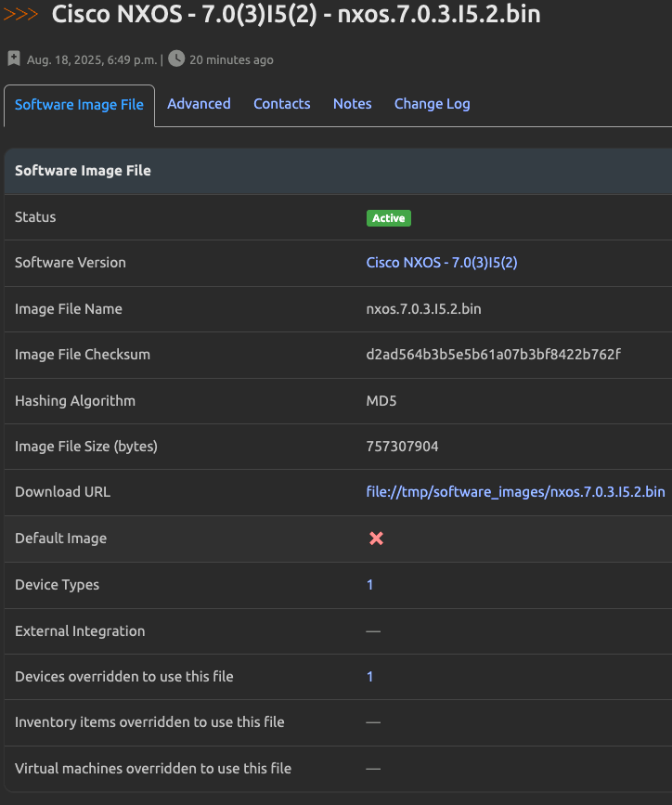Screen dimensions: 672x805
Task: Select the Software Image File tab
Action: pyautogui.click(x=79, y=105)
